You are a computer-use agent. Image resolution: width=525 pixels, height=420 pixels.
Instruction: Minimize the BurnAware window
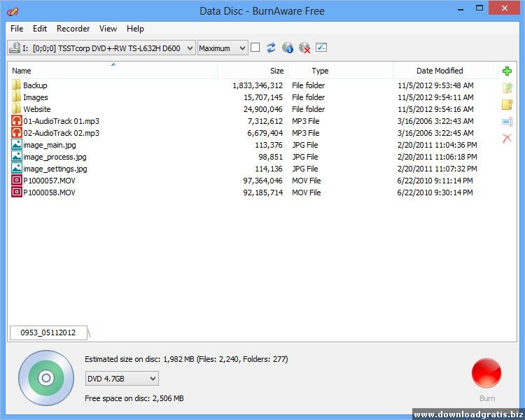click(x=461, y=8)
